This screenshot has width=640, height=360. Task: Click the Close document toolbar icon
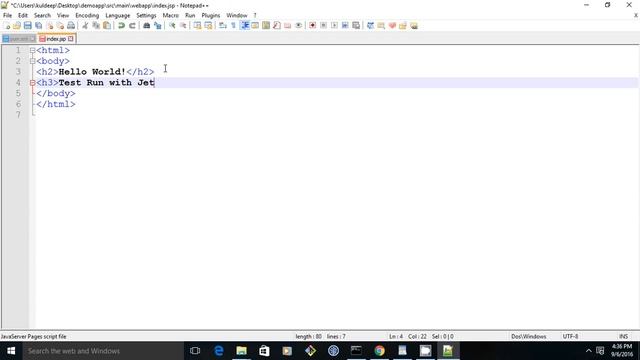point(49,26)
